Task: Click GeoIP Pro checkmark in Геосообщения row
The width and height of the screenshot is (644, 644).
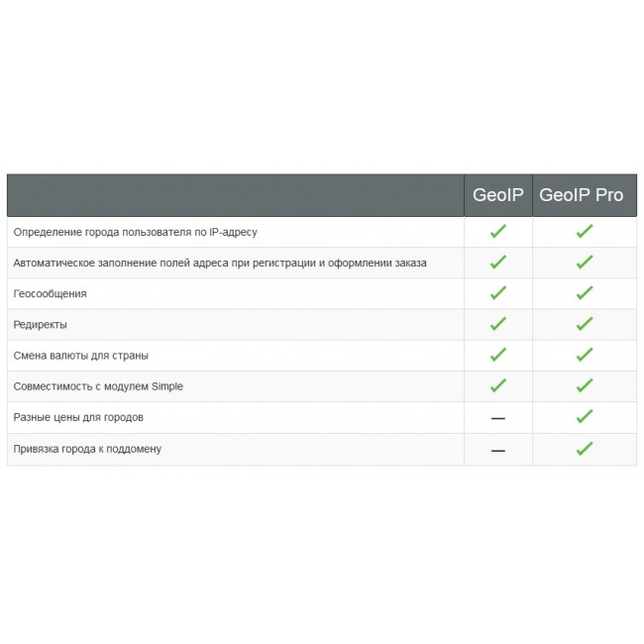Action: tap(585, 293)
